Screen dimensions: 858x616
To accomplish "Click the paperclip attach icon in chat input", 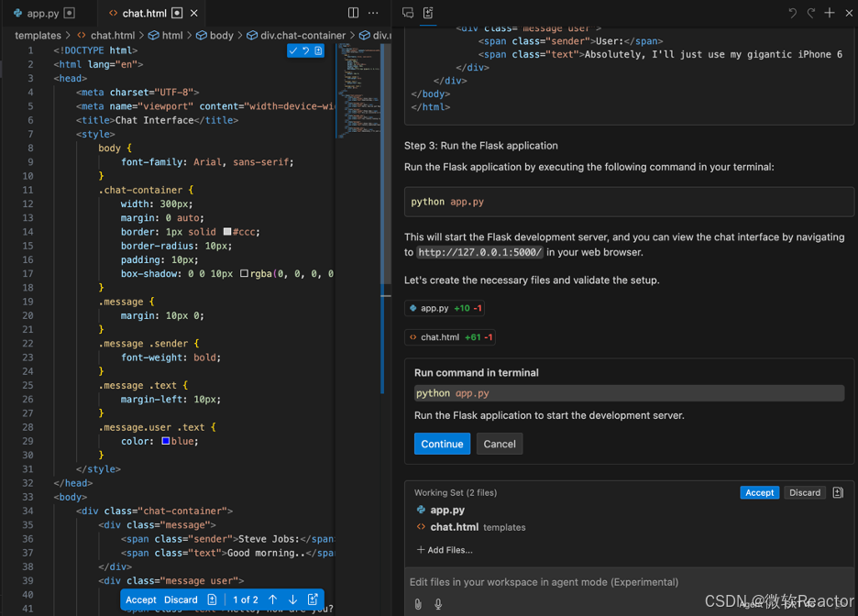I will tap(418, 604).
